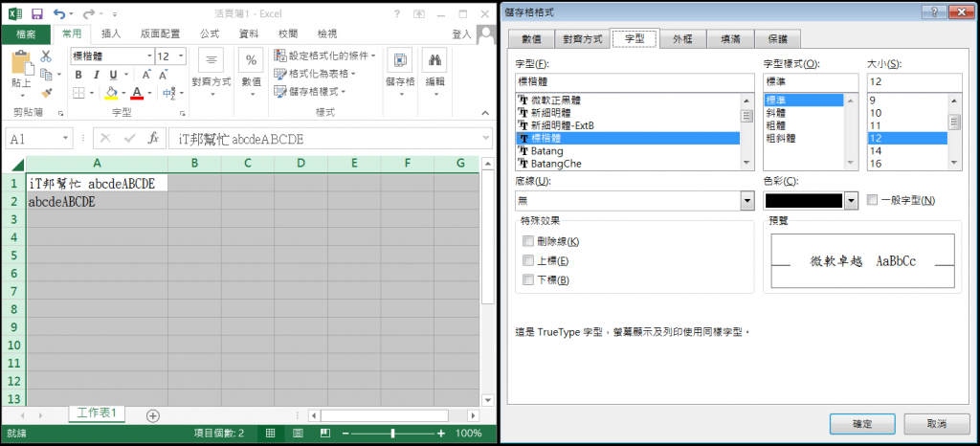
Task: Cut the selection with the scissors icon
Action: click(46, 56)
